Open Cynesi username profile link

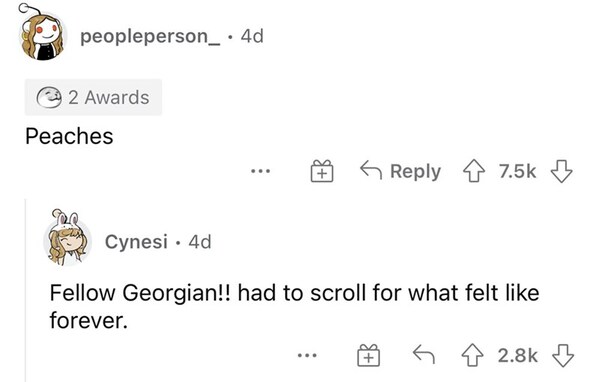(136, 241)
